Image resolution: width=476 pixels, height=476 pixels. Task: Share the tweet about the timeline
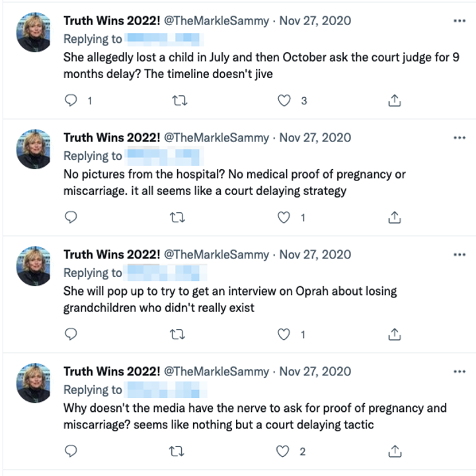[x=394, y=100]
